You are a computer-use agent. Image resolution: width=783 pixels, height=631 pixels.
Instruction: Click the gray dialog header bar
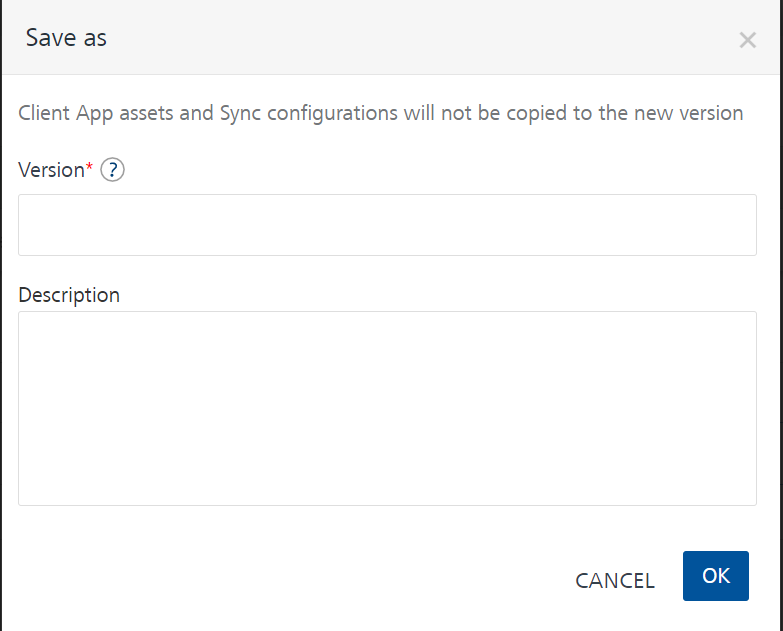coord(400,38)
